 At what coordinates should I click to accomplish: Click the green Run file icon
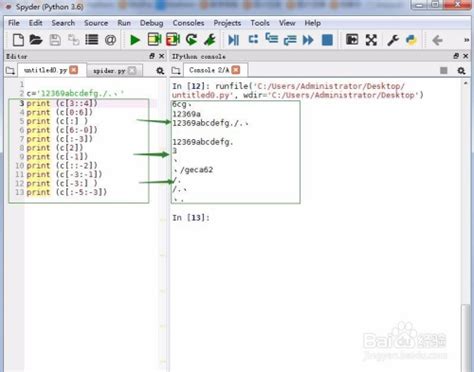[x=135, y=40]
